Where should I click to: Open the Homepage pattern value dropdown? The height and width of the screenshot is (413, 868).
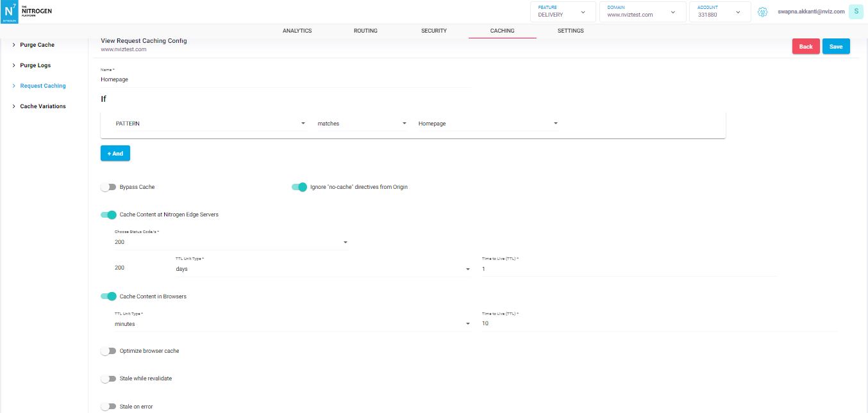pyautogui.click(x=488, y=124)
